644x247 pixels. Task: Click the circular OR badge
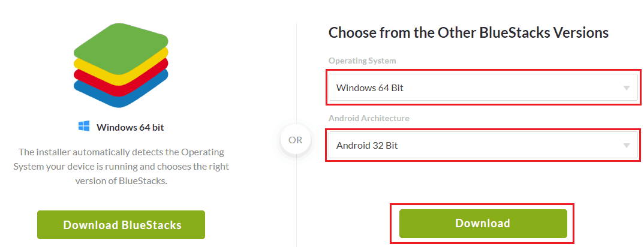point(295,140)
